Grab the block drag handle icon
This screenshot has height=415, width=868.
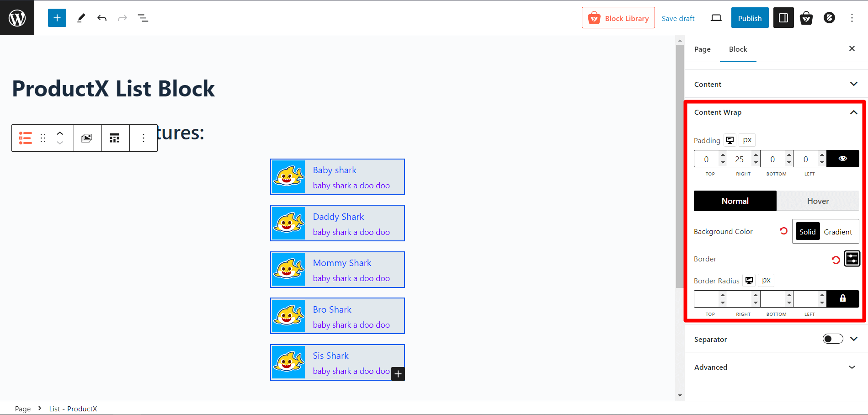click(43, 138)
